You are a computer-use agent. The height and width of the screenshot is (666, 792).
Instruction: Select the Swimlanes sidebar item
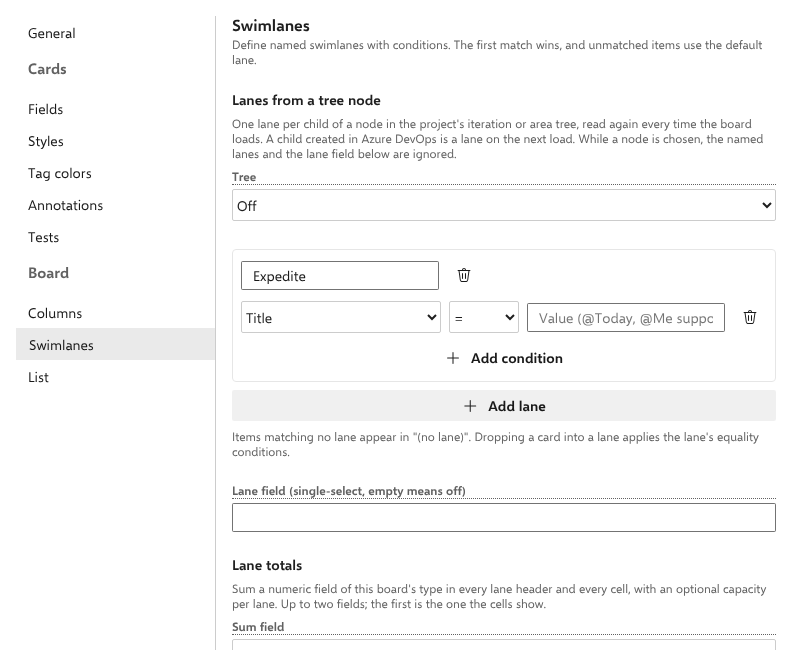[x=116, y=344]
